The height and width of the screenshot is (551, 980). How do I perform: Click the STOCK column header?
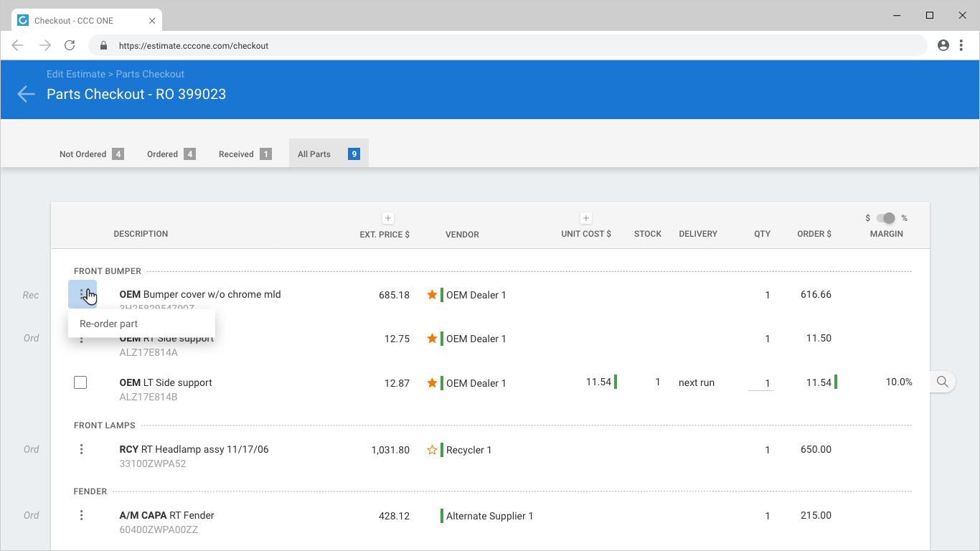(648, 234)
